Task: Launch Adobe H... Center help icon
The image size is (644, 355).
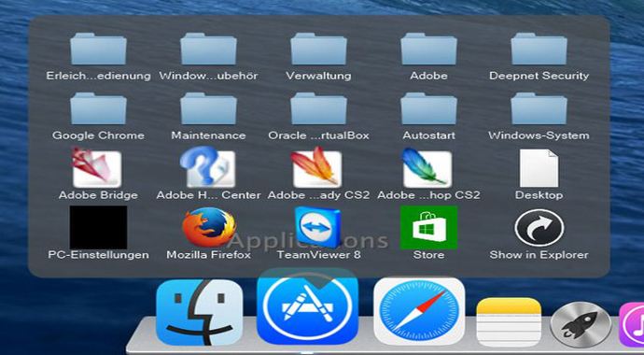Action: click(x=208, y=167)
